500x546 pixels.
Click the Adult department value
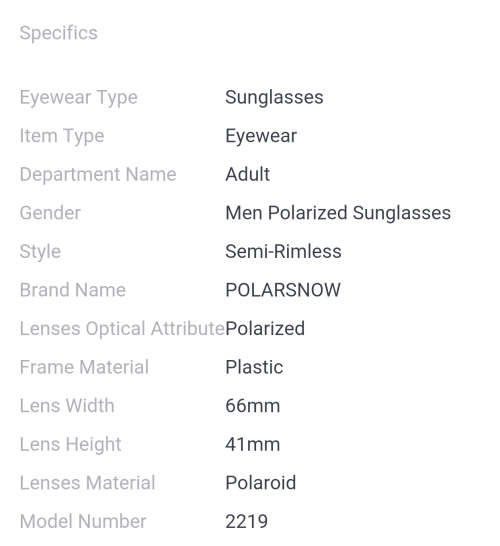tap(248, 174)
